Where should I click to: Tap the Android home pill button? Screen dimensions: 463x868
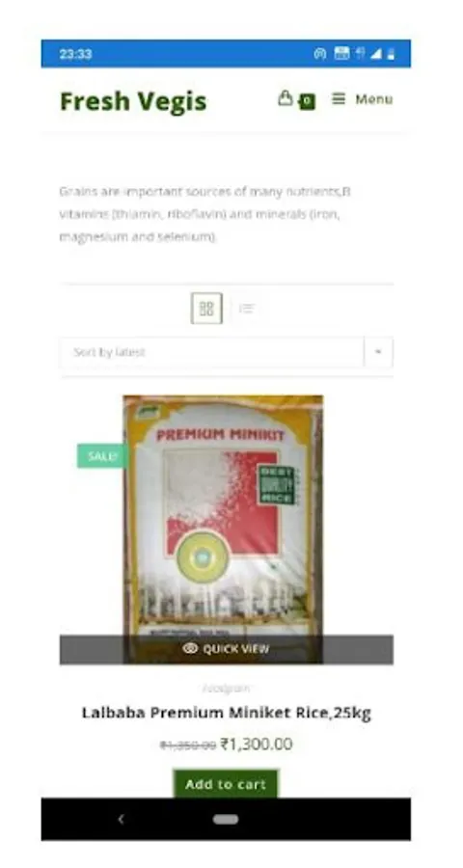click(x=226, y=819)
